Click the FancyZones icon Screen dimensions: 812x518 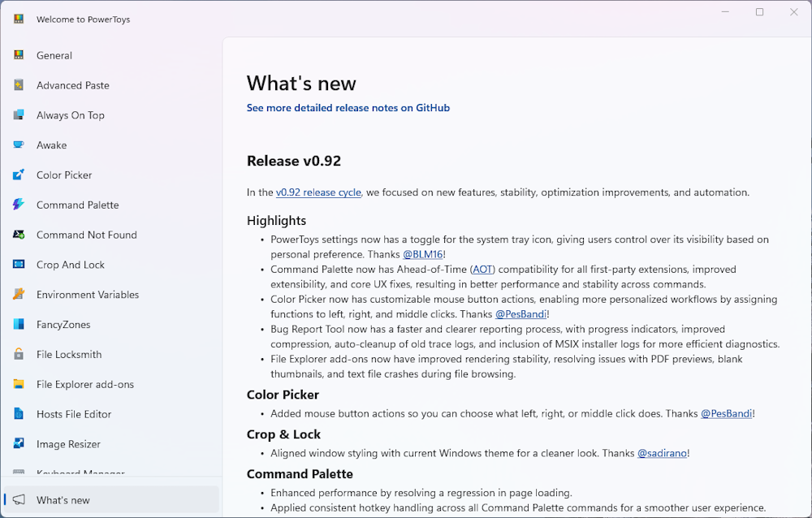tap(19, 324)
